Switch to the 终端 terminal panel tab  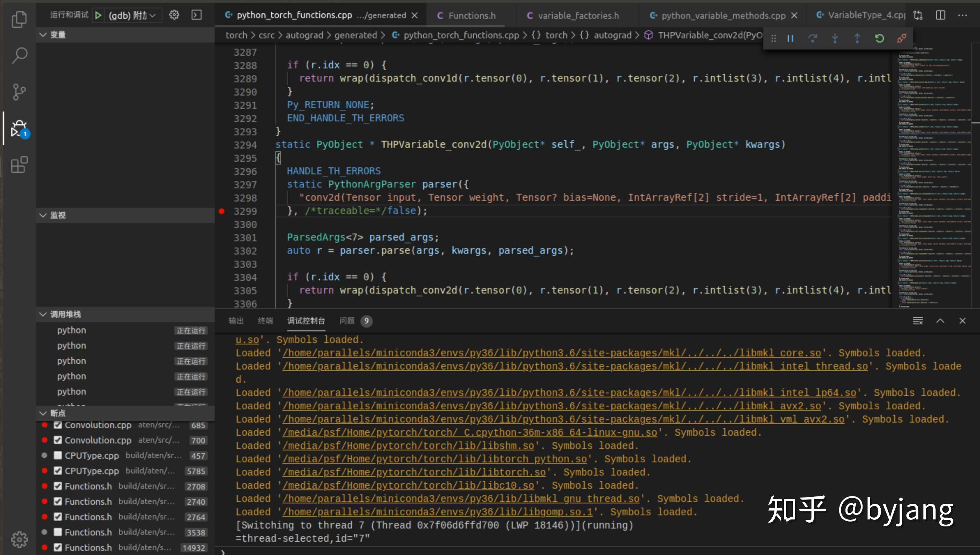(265, 321)
